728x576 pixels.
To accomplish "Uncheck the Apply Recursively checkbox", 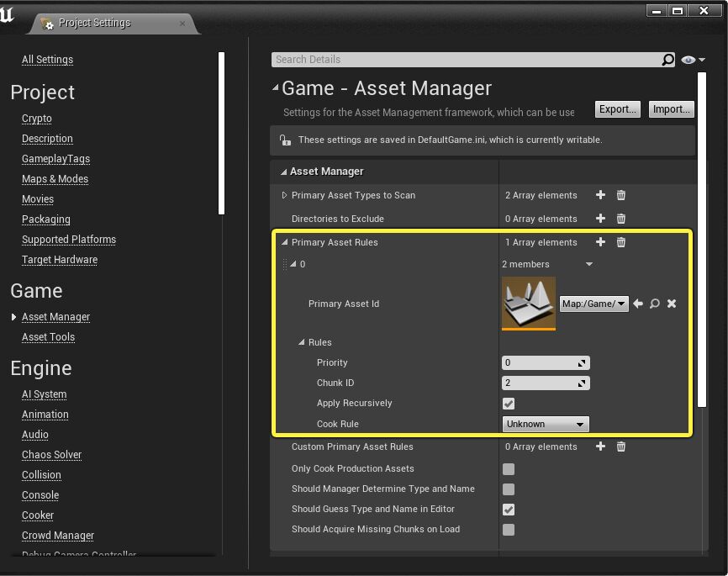I will coord(509,404).
